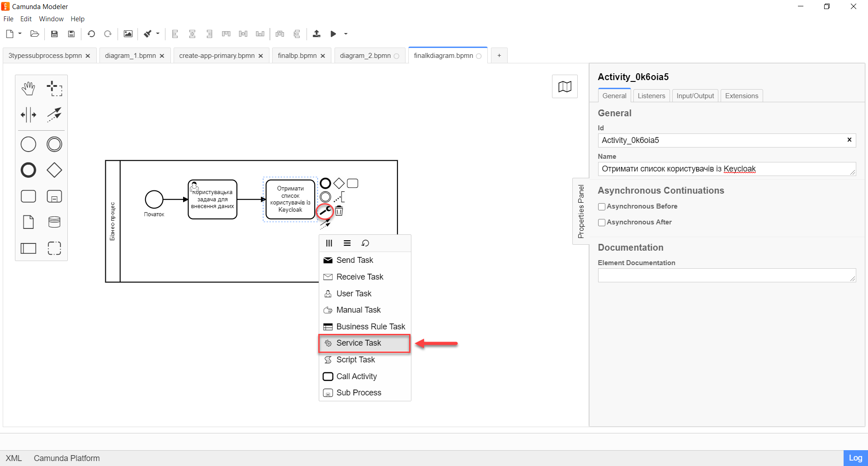868x466 pixels.
Task: Add a new diagram tab
Action: [499, 56]
